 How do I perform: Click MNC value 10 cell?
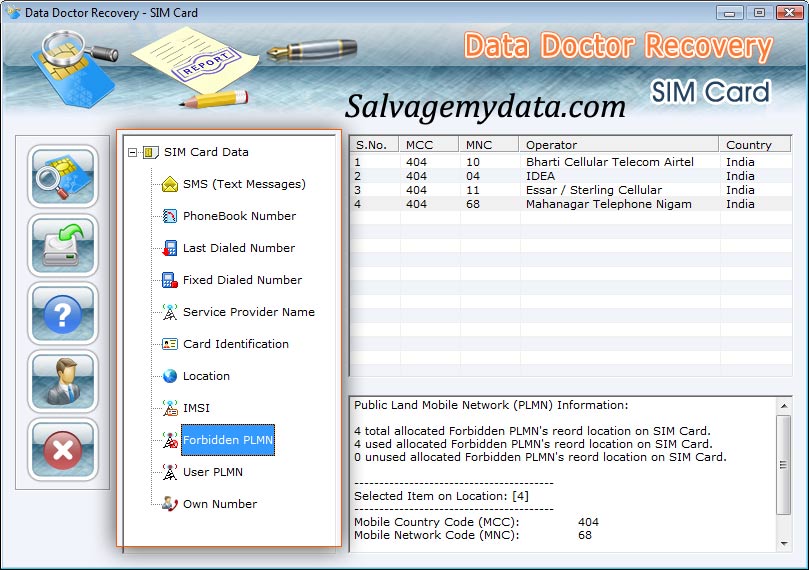pos(473,162)
